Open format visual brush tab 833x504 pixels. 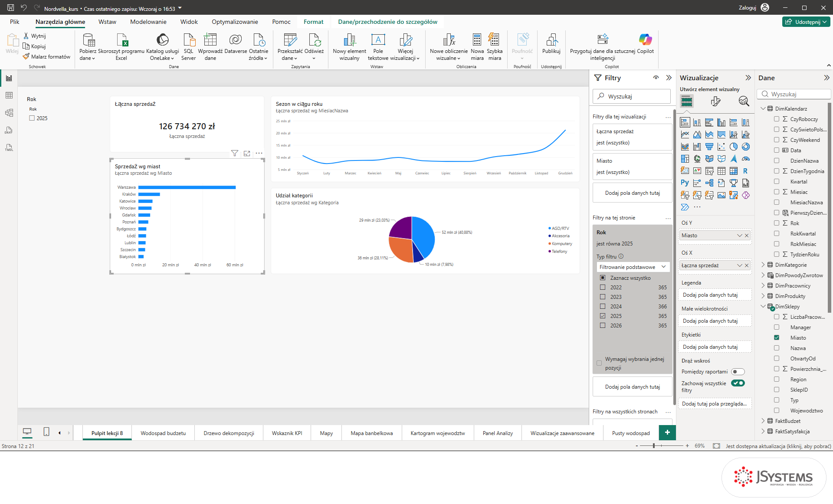pyautogui.click(x=715, y=101)
